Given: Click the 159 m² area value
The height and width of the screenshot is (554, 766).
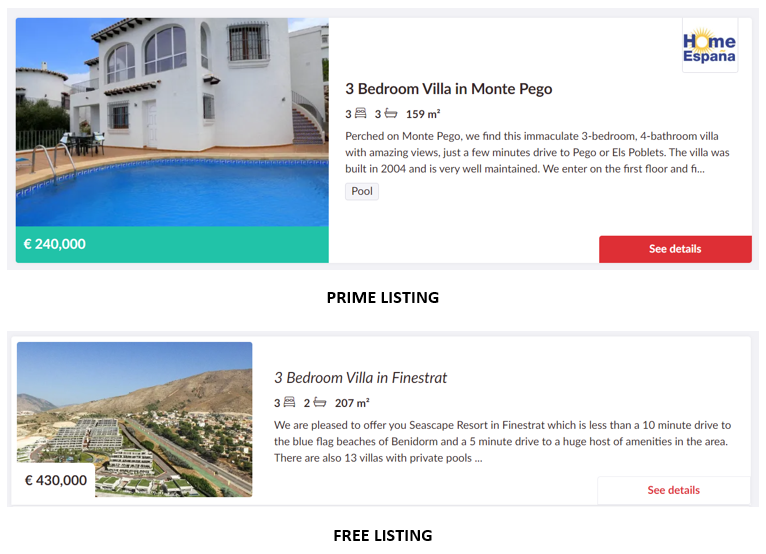Looking at the screenshot, I should click(x=423, y=114).
